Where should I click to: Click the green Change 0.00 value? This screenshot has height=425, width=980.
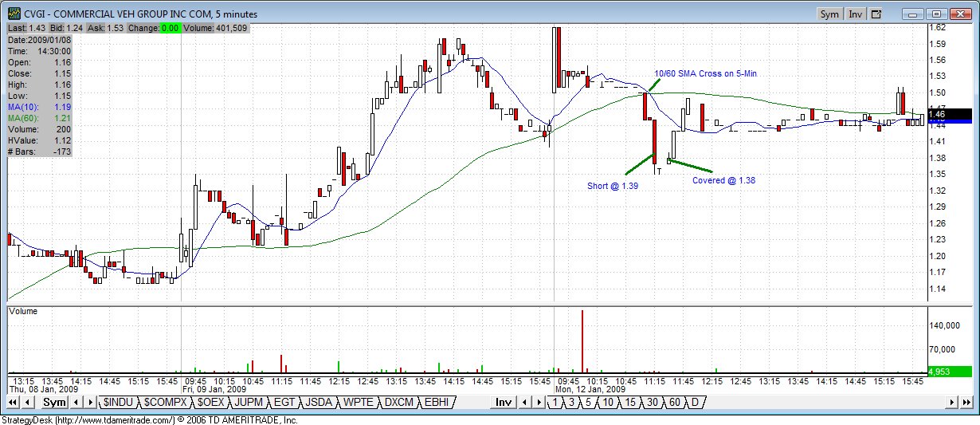pos(170,28)
